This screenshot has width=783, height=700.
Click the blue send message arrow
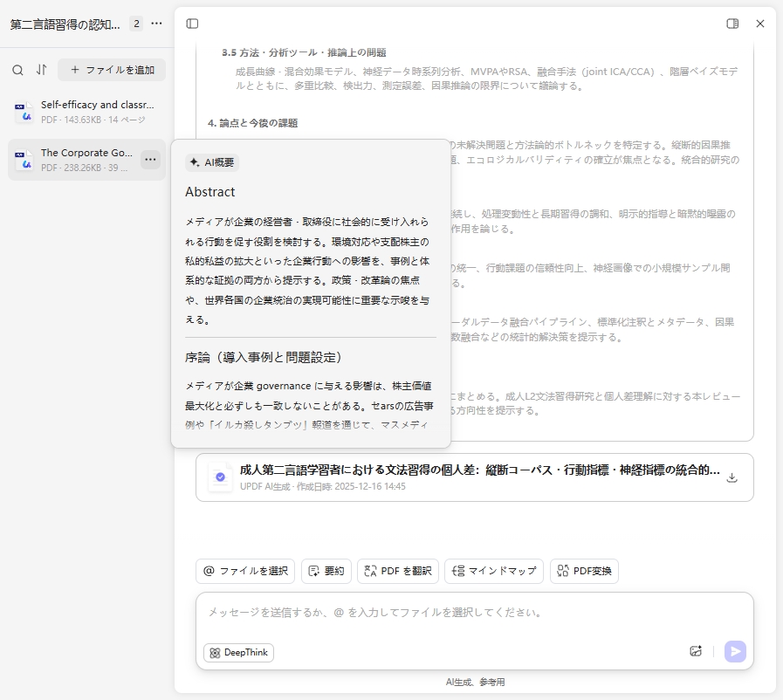[735, 651]
